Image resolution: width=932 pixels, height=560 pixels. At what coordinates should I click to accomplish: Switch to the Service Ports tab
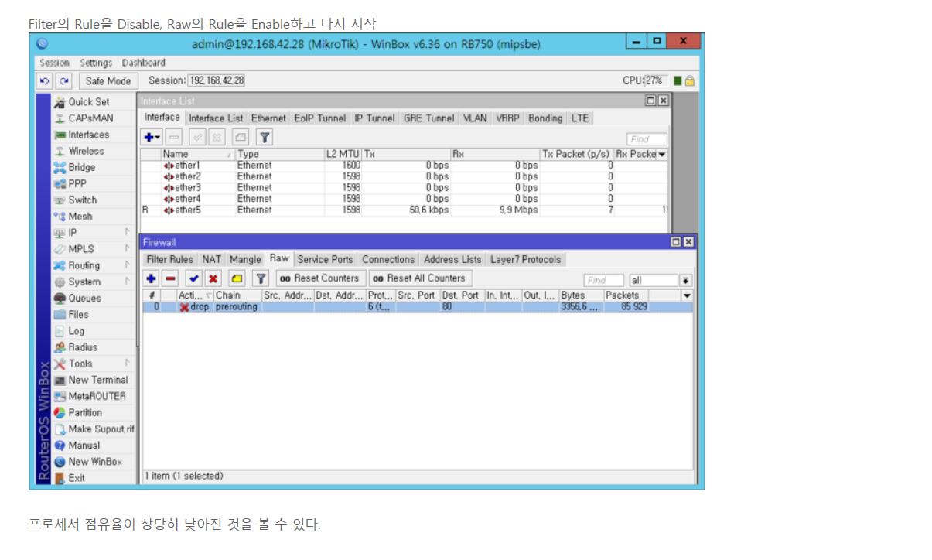[325, 259]
